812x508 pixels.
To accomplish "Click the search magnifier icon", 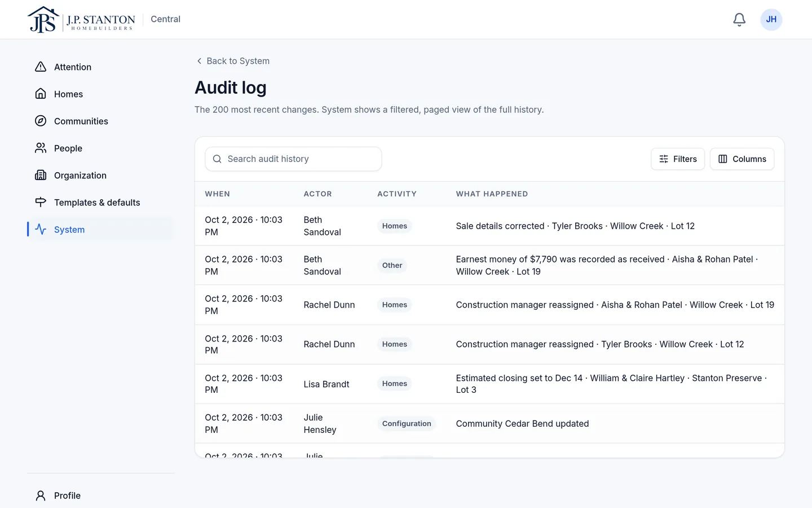I will pyautogui.click(x=217, y=159).
